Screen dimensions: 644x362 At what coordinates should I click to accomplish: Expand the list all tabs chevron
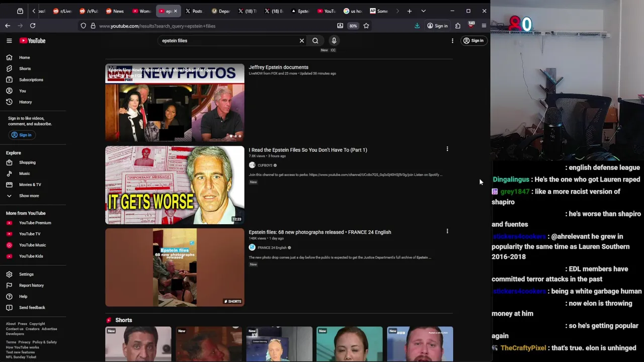coord(423,11)
